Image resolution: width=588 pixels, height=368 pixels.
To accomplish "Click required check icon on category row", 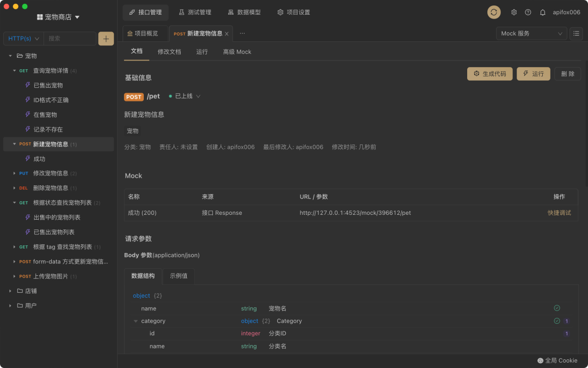I will point(557,321).
